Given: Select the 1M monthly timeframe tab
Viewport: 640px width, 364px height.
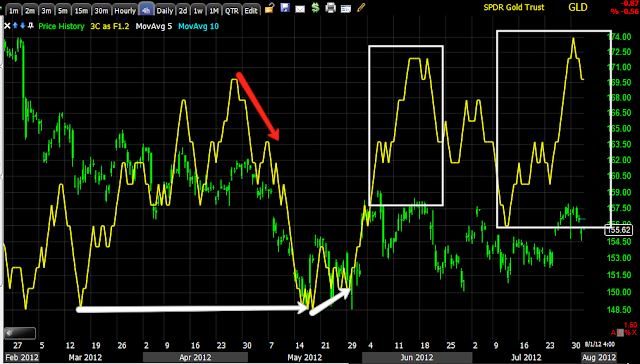Looking at the screenshot, I should tap(214, 11).
